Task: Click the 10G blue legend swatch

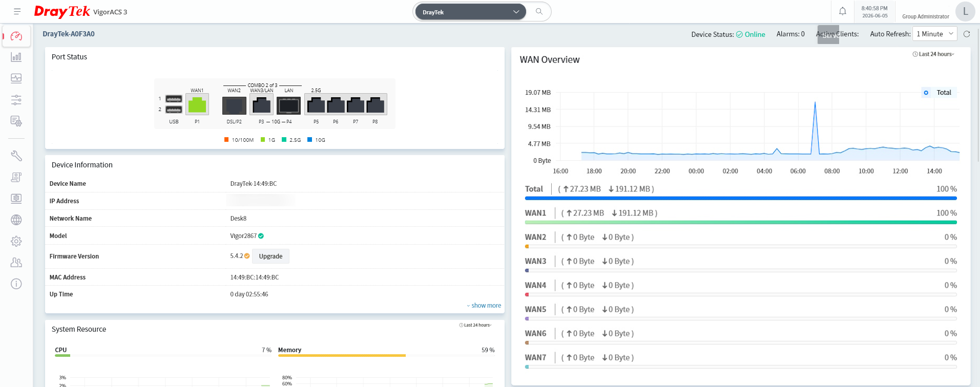Action: tap(309, 139)
